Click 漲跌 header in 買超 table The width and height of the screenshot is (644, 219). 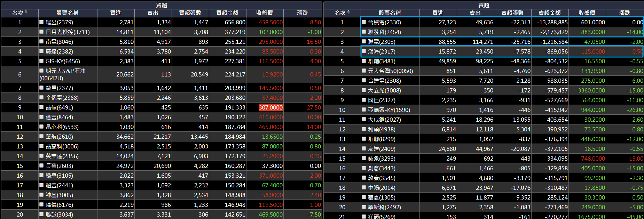coord(302,13)
